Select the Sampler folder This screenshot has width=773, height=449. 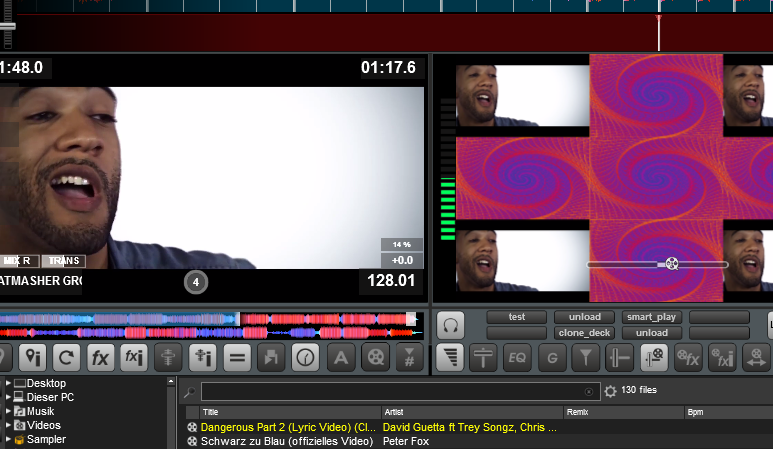pos(40,439)
